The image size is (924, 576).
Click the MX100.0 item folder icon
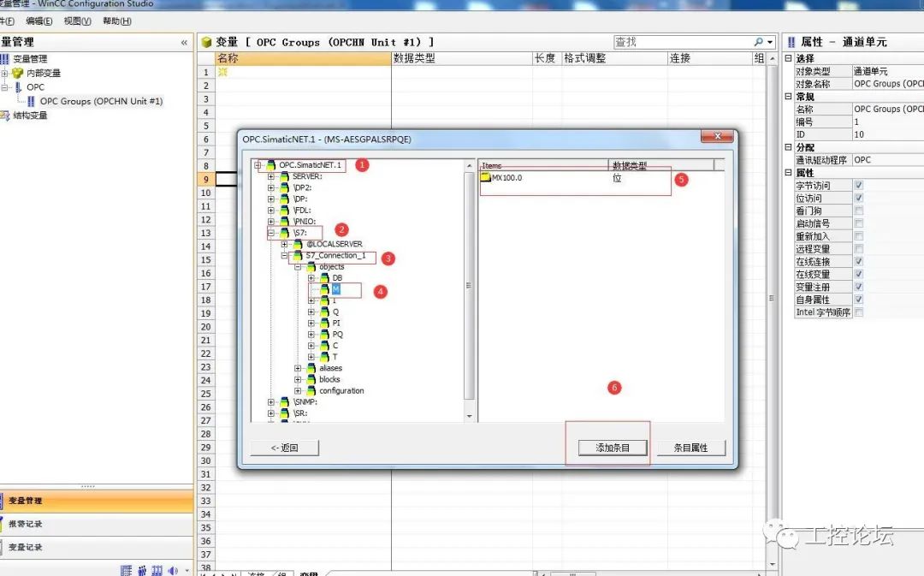[486, 177]
